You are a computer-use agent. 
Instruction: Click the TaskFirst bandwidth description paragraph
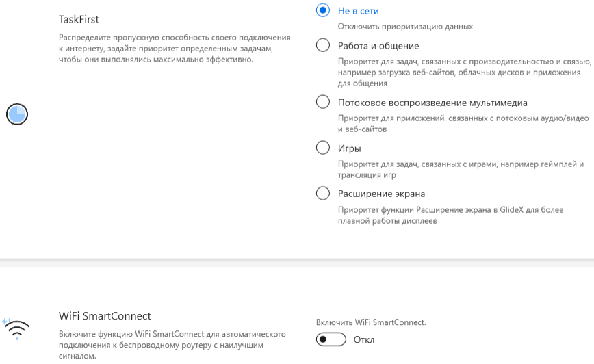click(x=175, y=48)
